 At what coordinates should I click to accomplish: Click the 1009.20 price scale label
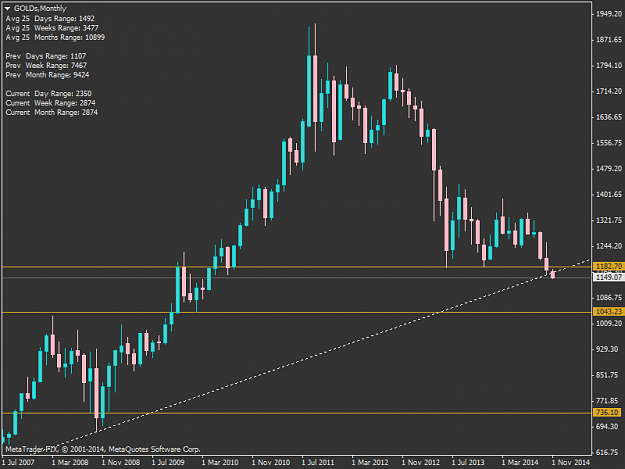click(x=609, y=323)
